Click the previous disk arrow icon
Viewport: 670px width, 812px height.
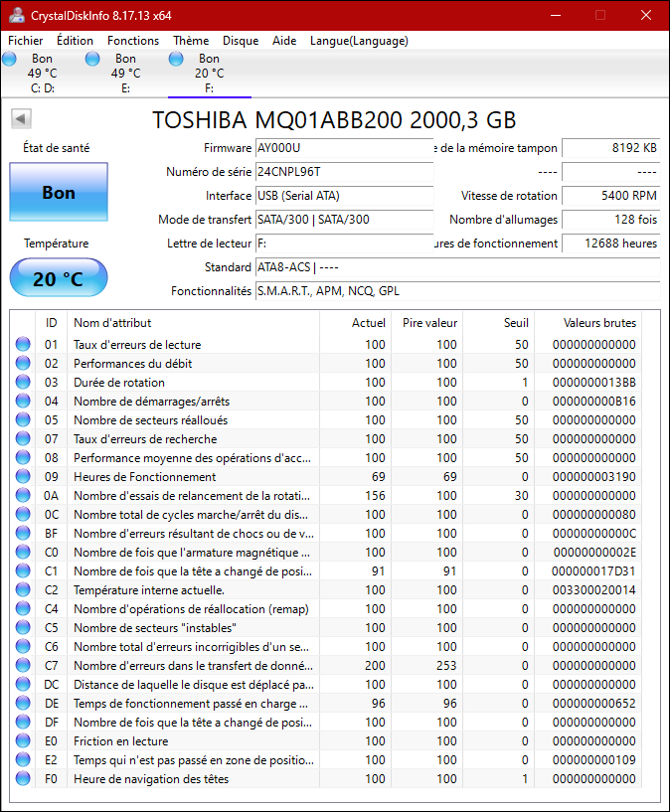point(21,119)
